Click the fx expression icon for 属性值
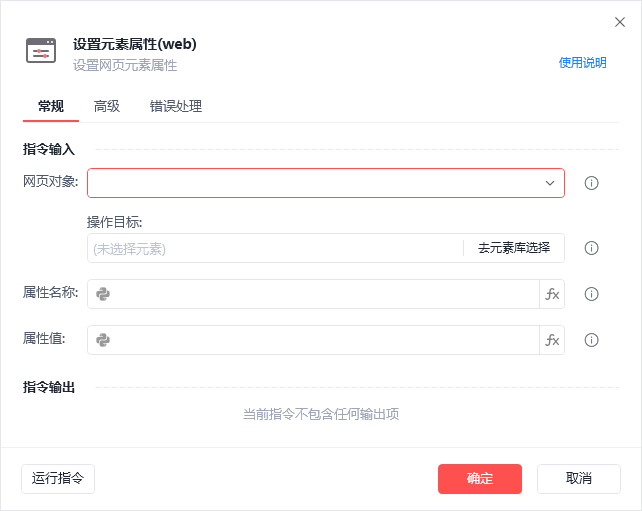The image size is (642, 511). (x=552, y=340)
